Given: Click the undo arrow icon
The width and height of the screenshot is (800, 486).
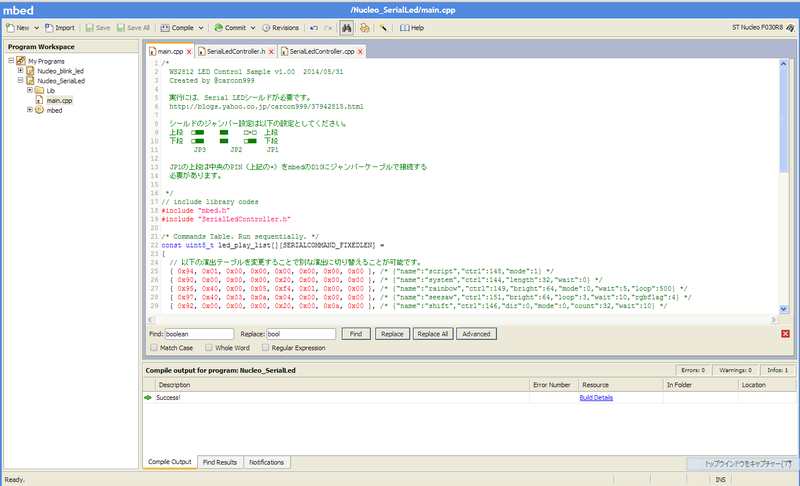Looking at the screenshot, I should (314, 28).
